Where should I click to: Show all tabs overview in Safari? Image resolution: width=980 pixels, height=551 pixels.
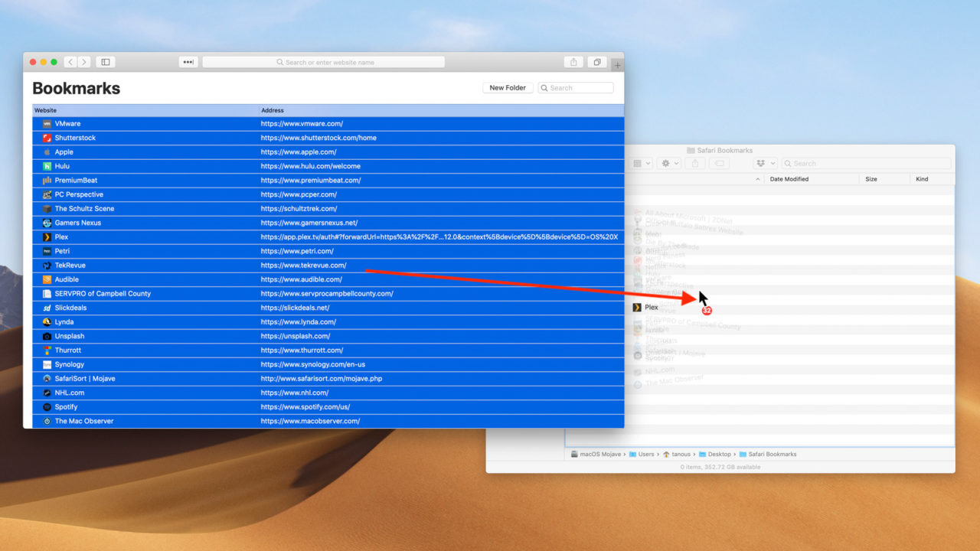click(x=597, y=62)
